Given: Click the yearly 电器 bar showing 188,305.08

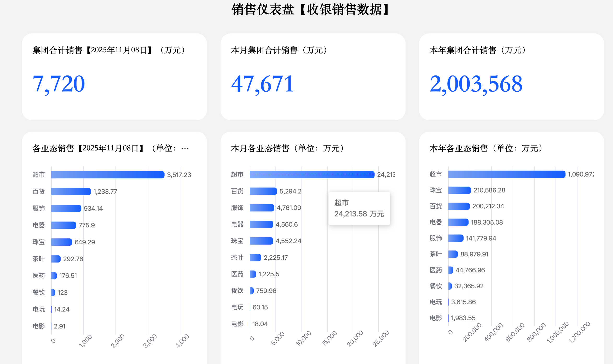Looking at the screenshot, I should [x=458, y=222].
